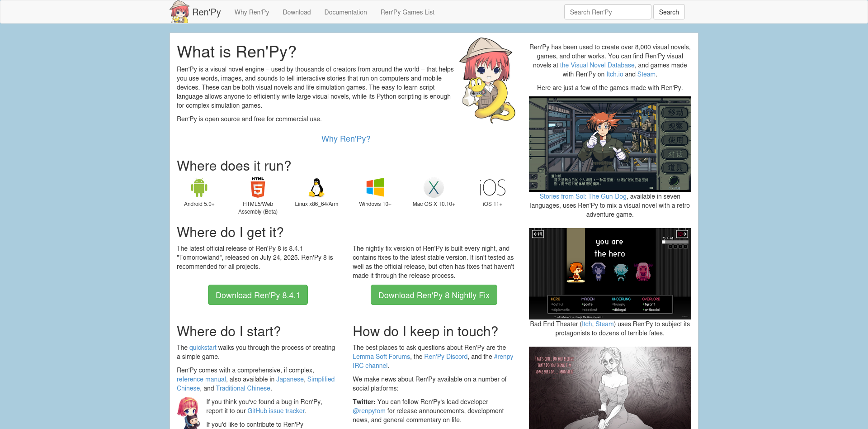This screenshot has height=429, width=868.
Task: Click the large mascot with snake image
Action: (487, 80)
